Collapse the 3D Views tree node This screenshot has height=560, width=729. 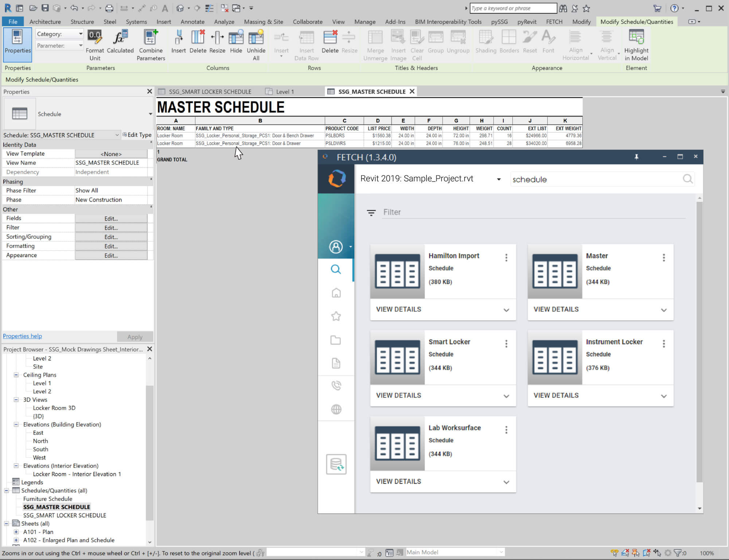16,400
